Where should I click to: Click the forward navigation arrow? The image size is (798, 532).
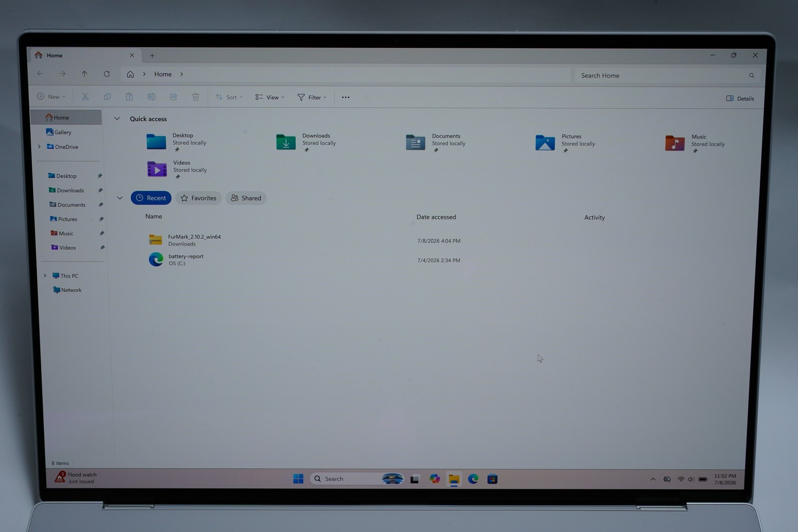62,74
